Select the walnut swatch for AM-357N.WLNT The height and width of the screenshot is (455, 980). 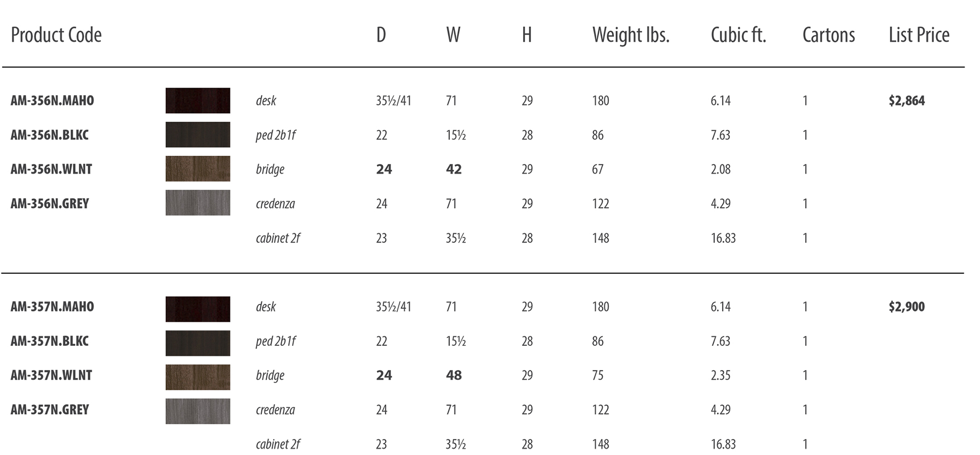[198, 377]
